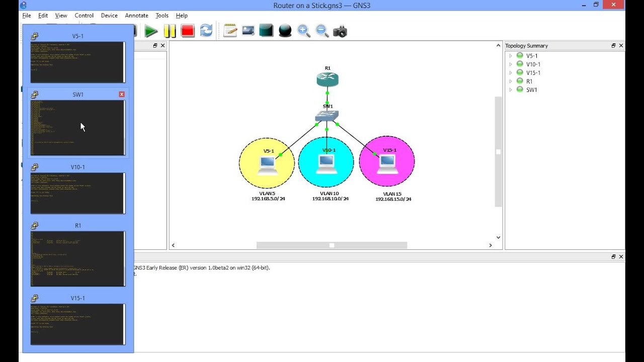This screenshot has width=644, height=362.
Task: Add a note with the notepad icon
Action: point(230,31)
